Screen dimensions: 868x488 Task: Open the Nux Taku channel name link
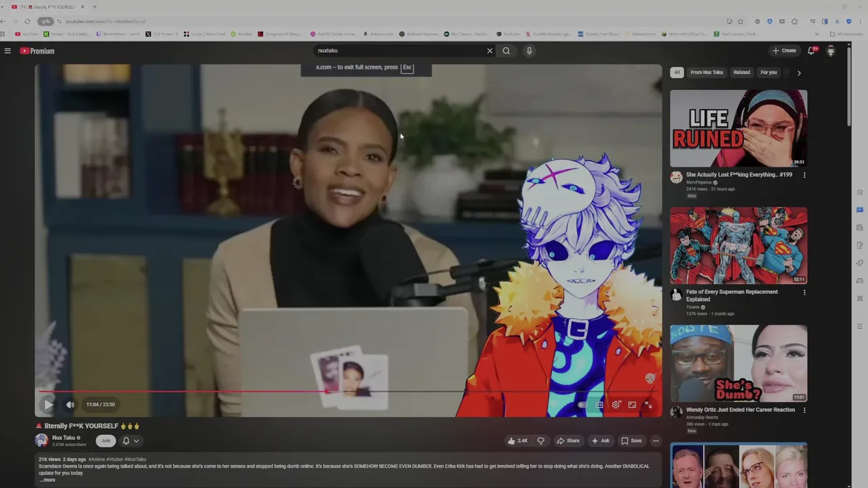click(64, 438)
